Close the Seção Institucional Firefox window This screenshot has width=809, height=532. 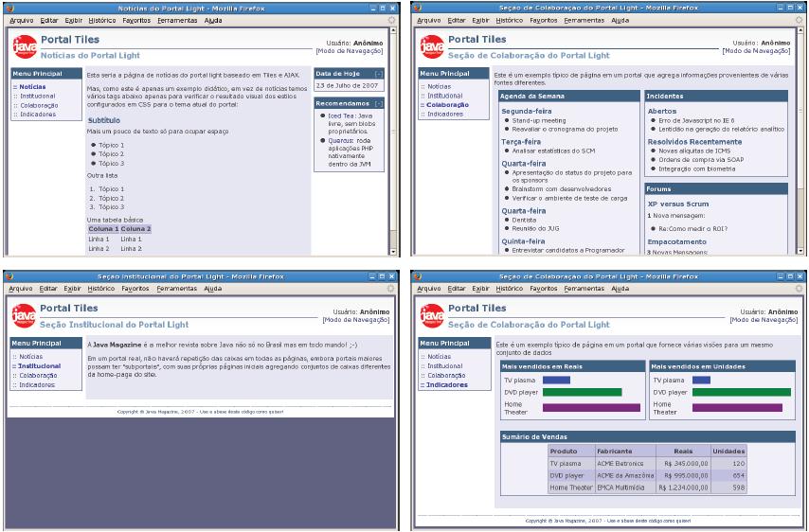[x=393, y=275]
